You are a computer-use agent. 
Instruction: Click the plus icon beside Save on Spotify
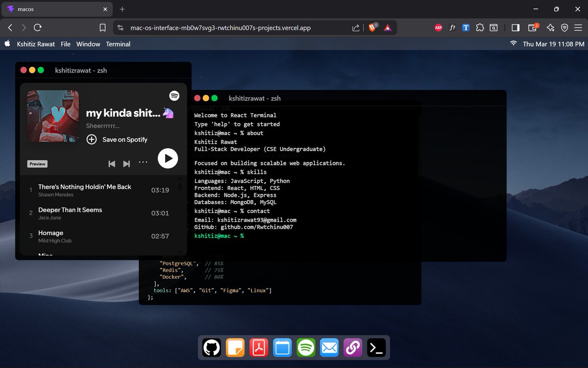coord(92,139)
